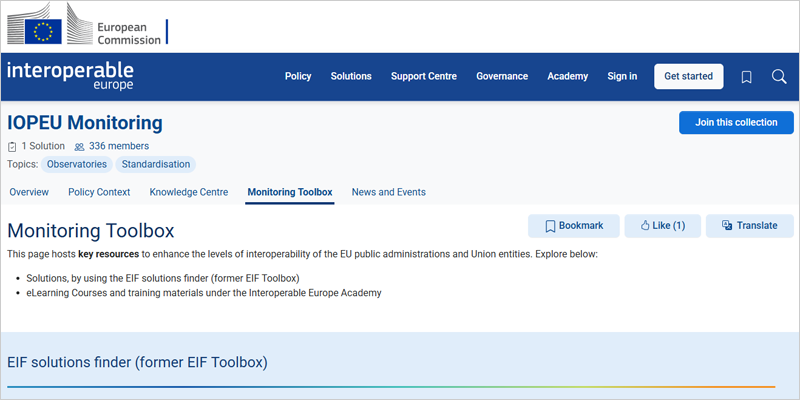Click the members people icon
The image size is (800, 400).
(x=79, y=146)
